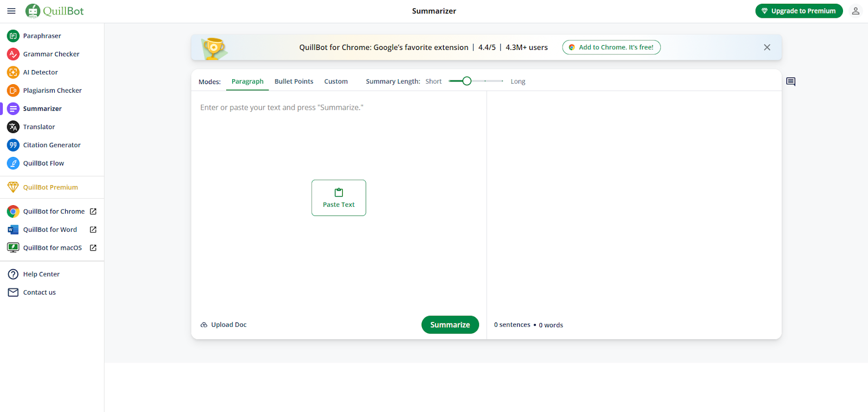Open the Paraphraser tool icon
868x412 pixels.
click(13, 36)
